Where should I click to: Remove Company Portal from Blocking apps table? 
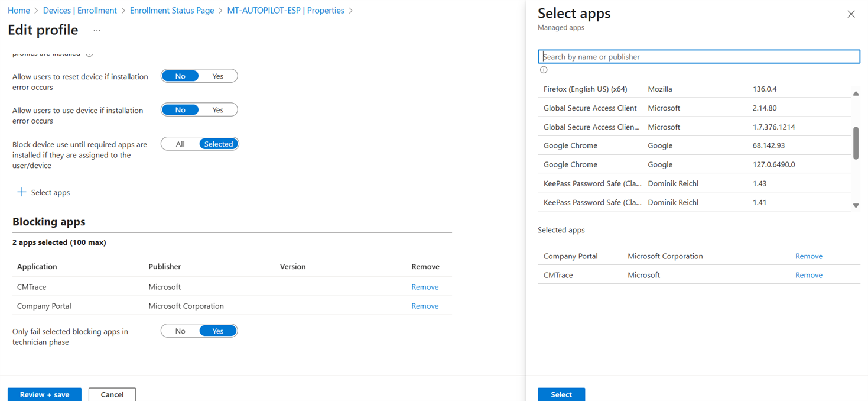point(425,306)
